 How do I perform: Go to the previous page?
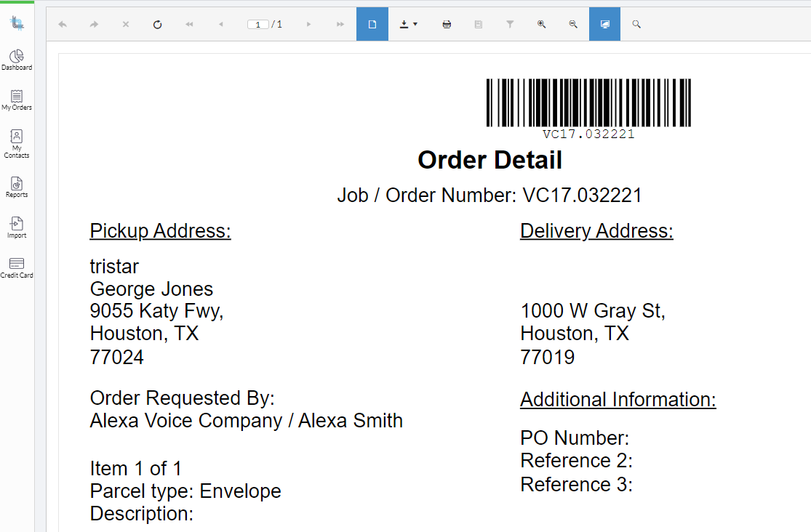[x=221, y=24]
